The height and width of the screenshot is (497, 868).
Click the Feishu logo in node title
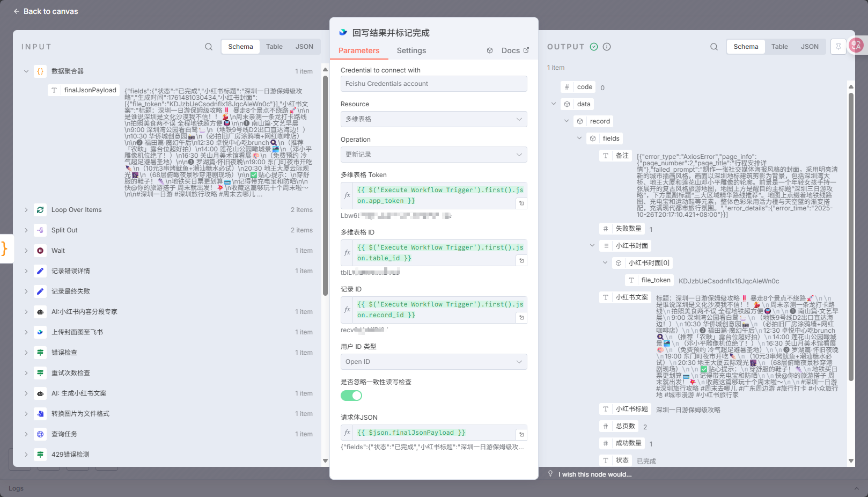343,33
